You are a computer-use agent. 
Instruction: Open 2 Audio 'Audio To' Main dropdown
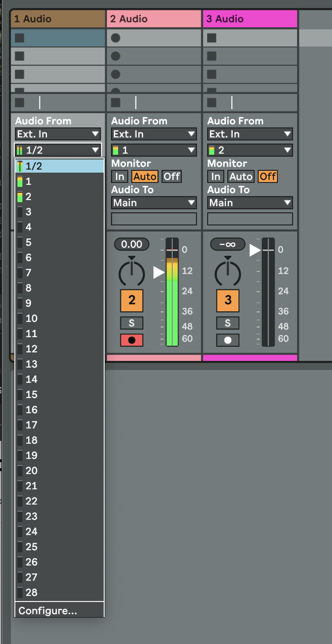(154, 203)
